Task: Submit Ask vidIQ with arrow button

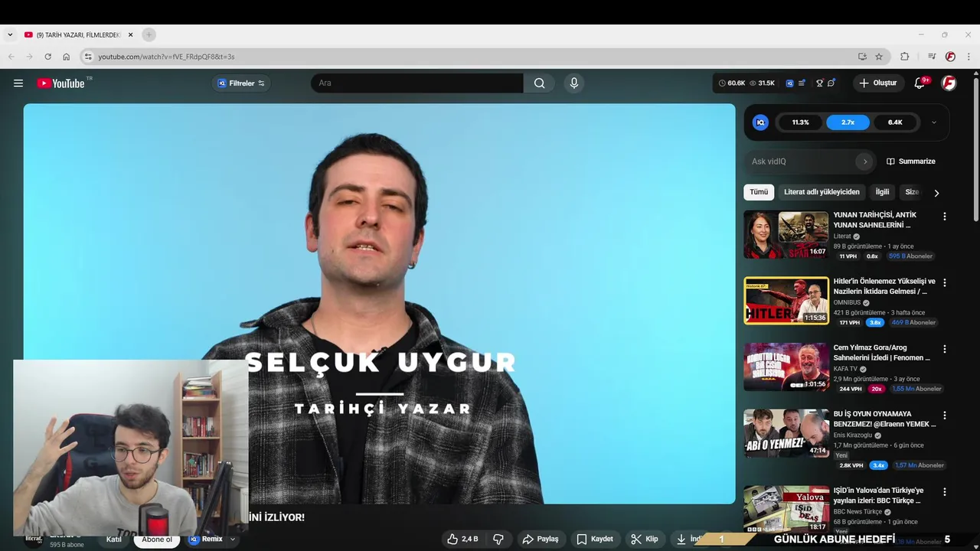Action: point(865,161)
